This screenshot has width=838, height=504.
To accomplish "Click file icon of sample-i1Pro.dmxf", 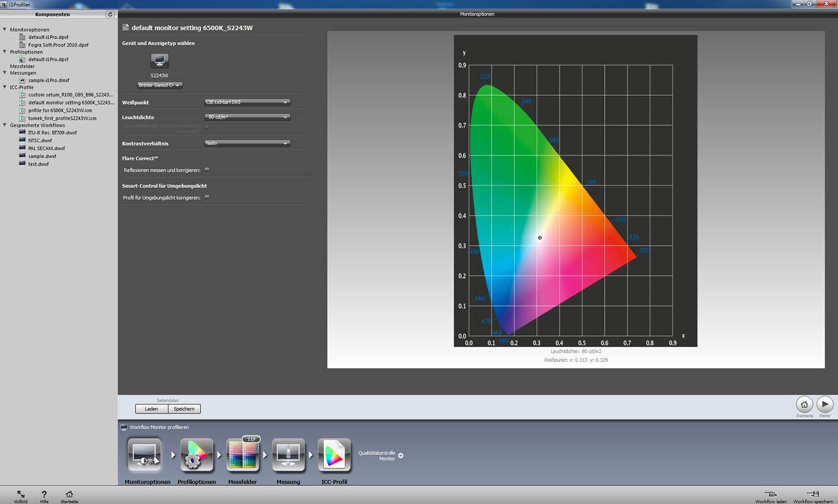I will pos(23,80).
